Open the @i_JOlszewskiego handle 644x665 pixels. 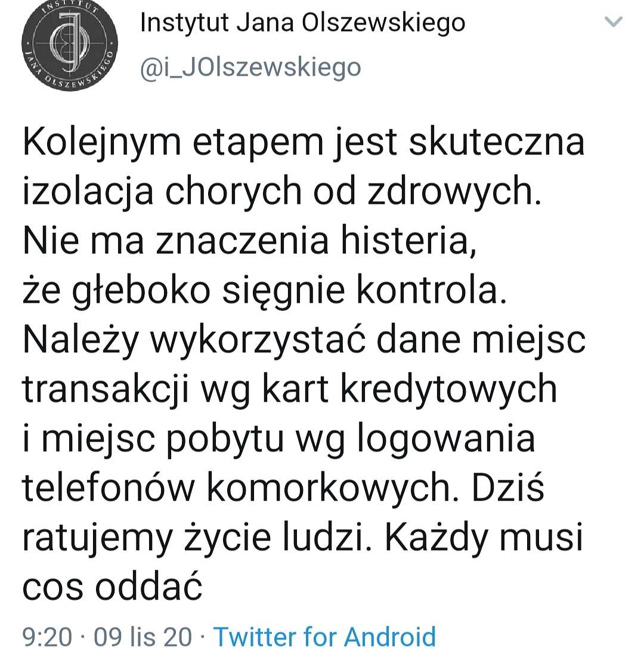(x=250, y=67)
